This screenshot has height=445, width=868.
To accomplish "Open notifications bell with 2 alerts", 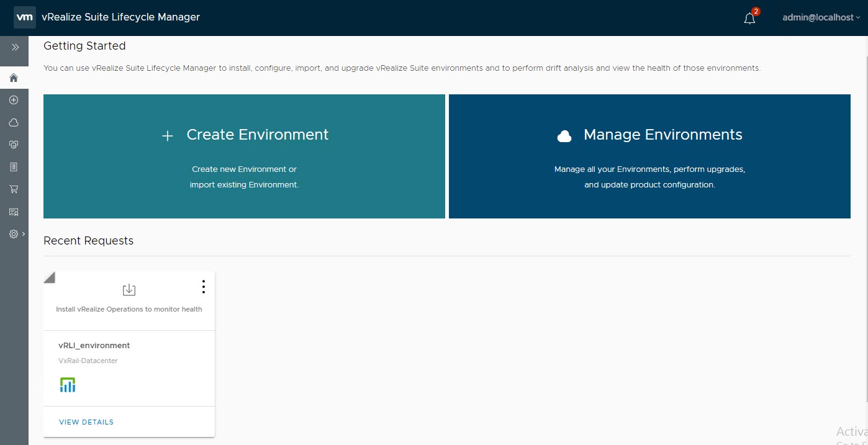I will [x=749, y=18].
